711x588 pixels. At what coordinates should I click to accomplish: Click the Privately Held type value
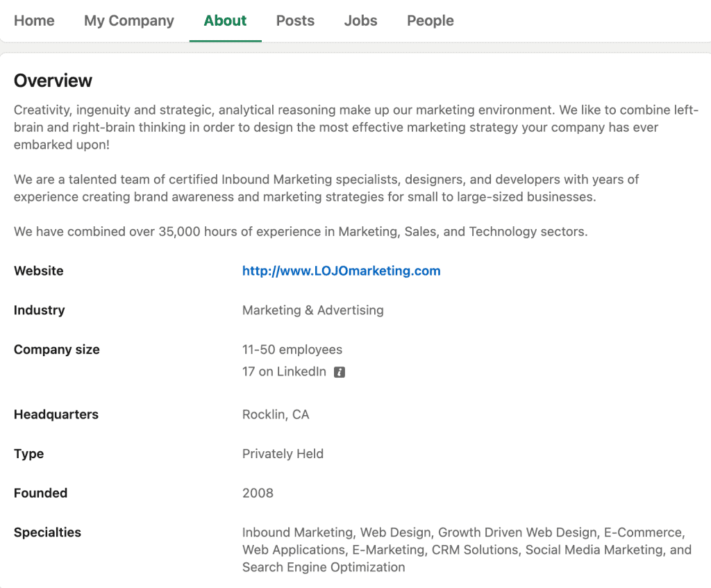pos(283,454)
